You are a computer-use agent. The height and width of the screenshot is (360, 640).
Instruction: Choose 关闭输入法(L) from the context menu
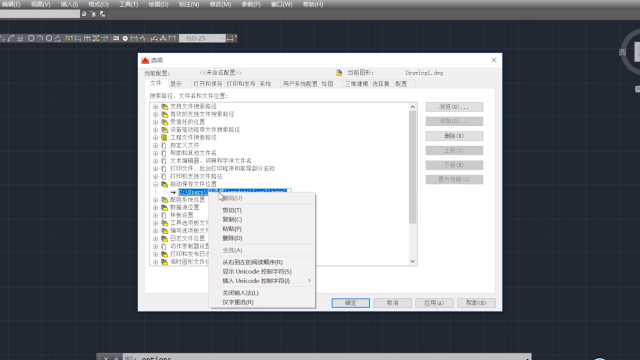262,293
